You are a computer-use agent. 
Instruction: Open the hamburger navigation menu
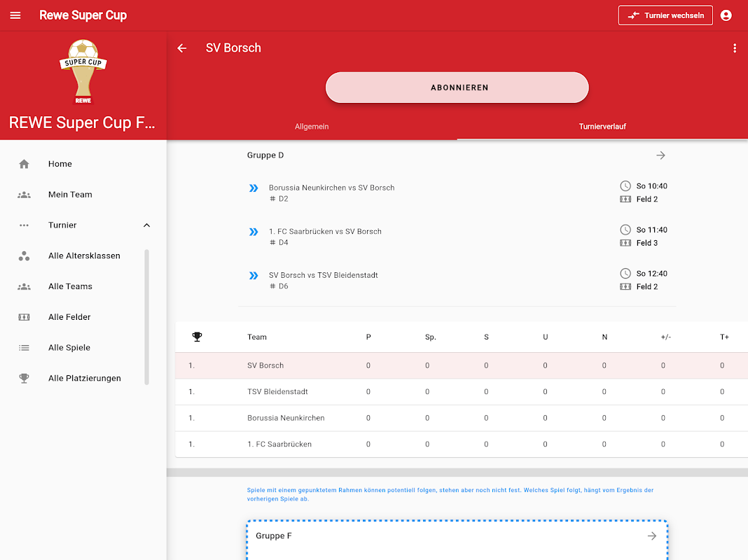[15, 15]
